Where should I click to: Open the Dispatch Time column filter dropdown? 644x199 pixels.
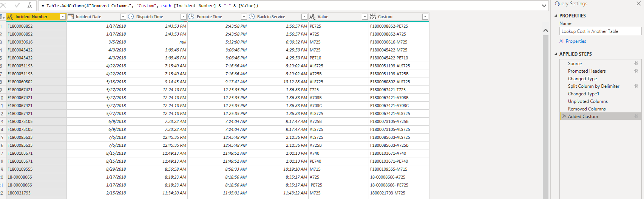tap(184, 17)
